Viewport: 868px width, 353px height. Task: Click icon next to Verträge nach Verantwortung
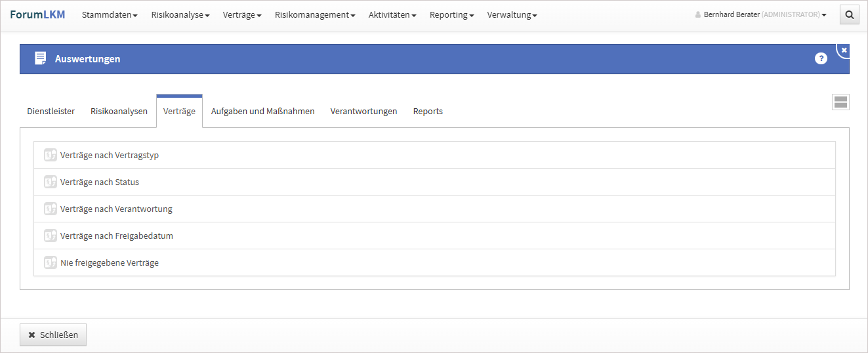point(50,209)
